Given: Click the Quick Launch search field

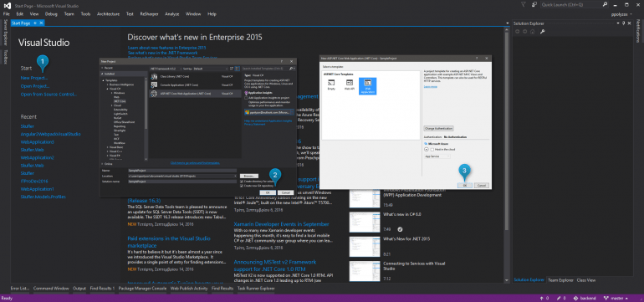Looking at the screenshot, I should pos(575,4).
